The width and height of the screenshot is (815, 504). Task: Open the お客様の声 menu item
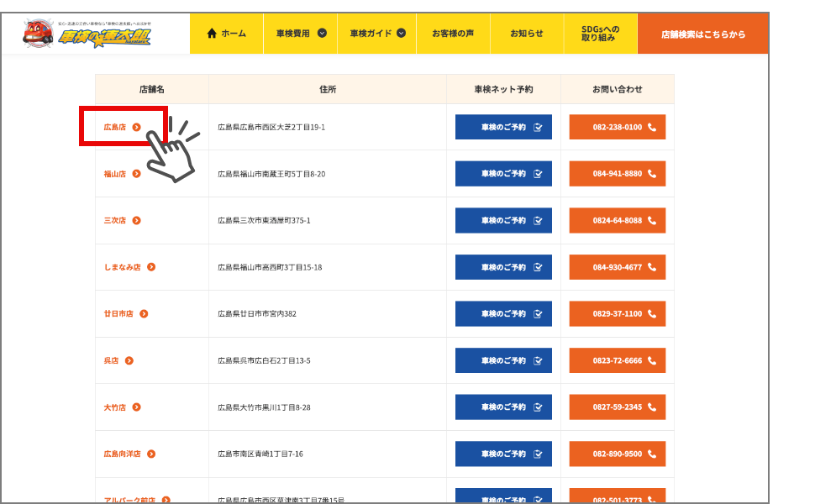pos(453,34)
